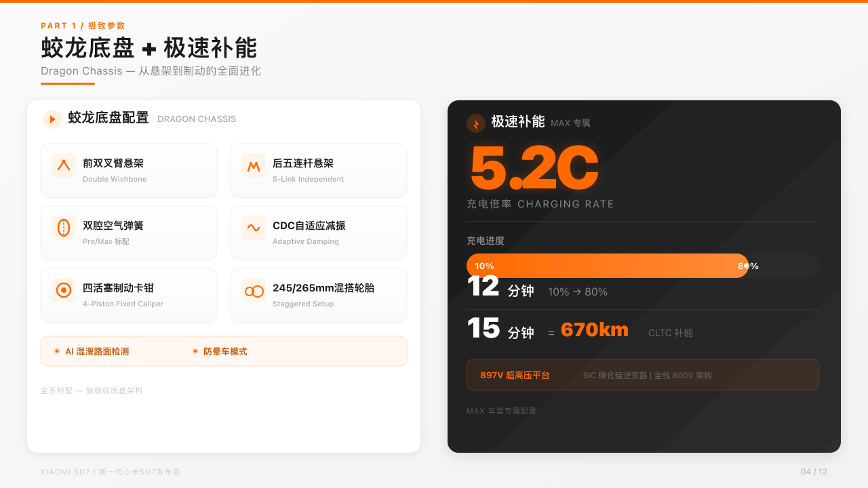Collapse the 897V 超高压平台 info bar

pos(643,375)
